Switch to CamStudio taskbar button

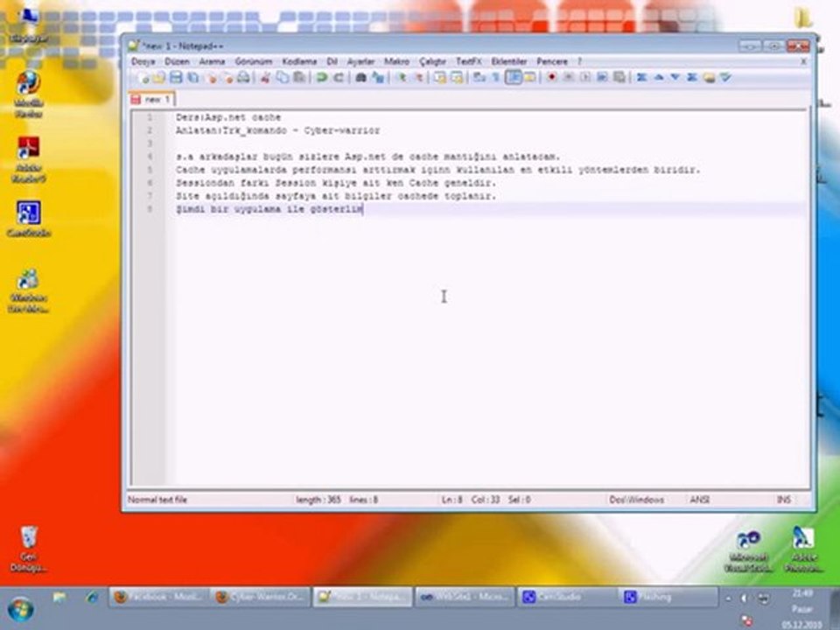click(566, 597)
